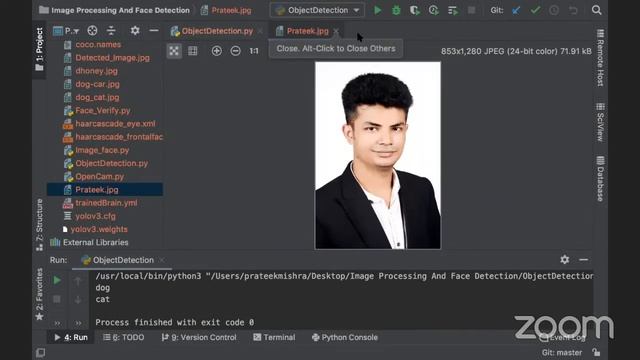Update project with Git blue arrow
The height and width of the screenshot is (360, 640).
[x=516, y=10]
